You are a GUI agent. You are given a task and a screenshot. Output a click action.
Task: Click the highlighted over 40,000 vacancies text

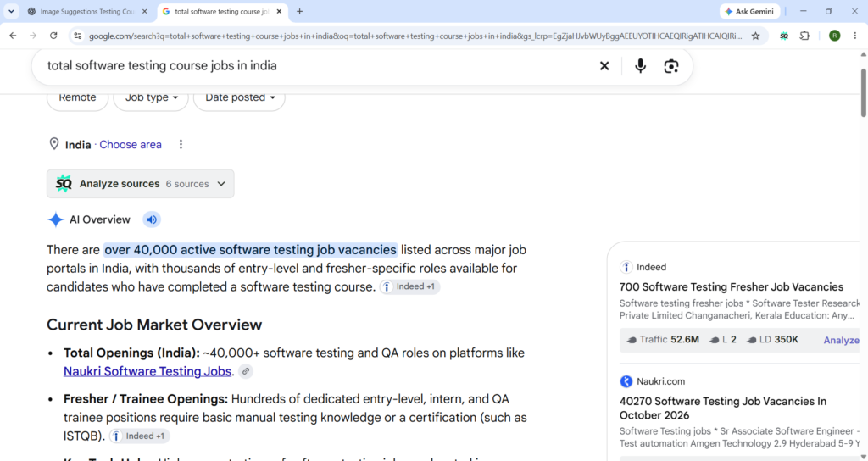pyautogui.click(x=250, y=250)
